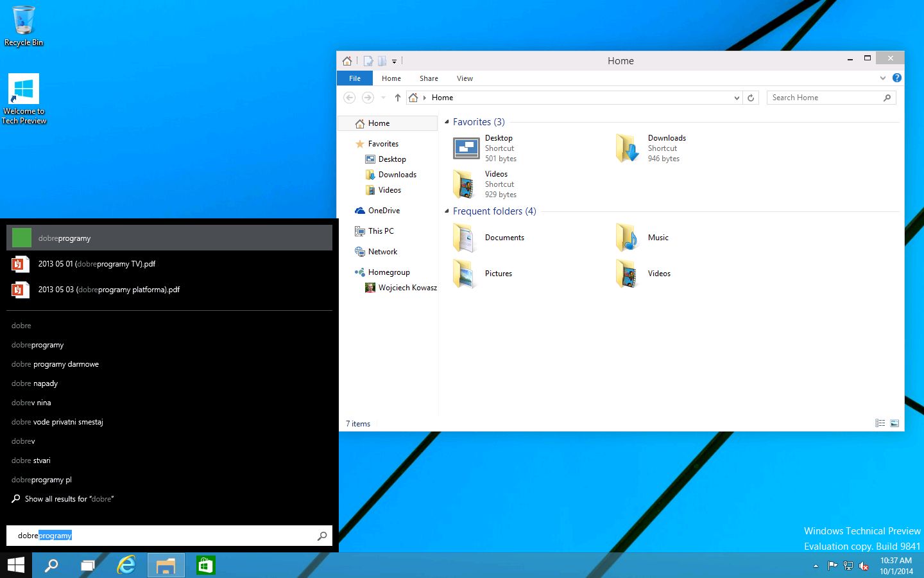Viewport: 924px width, 578px height.
Task: Open the File tab in the ribbon
Action: tap(355, 78)
